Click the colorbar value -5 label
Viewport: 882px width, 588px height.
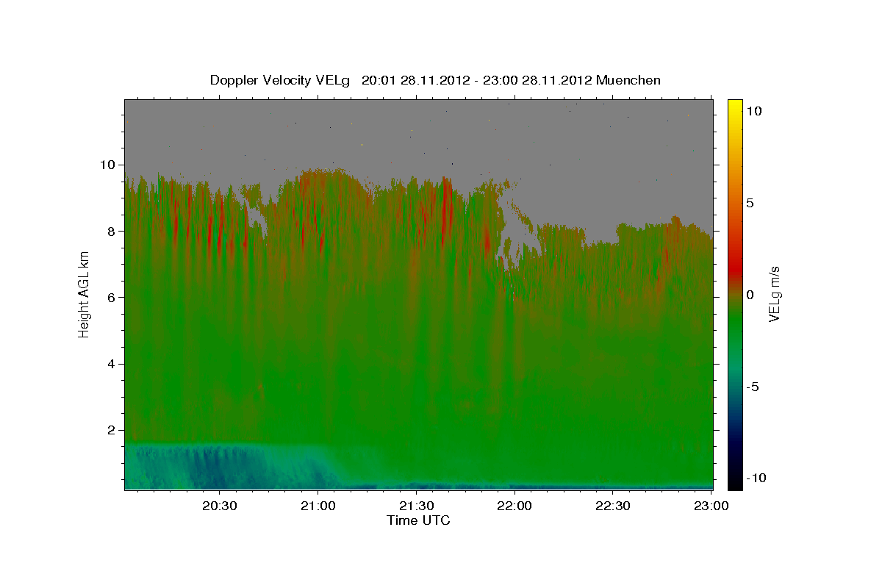[753, 387]
